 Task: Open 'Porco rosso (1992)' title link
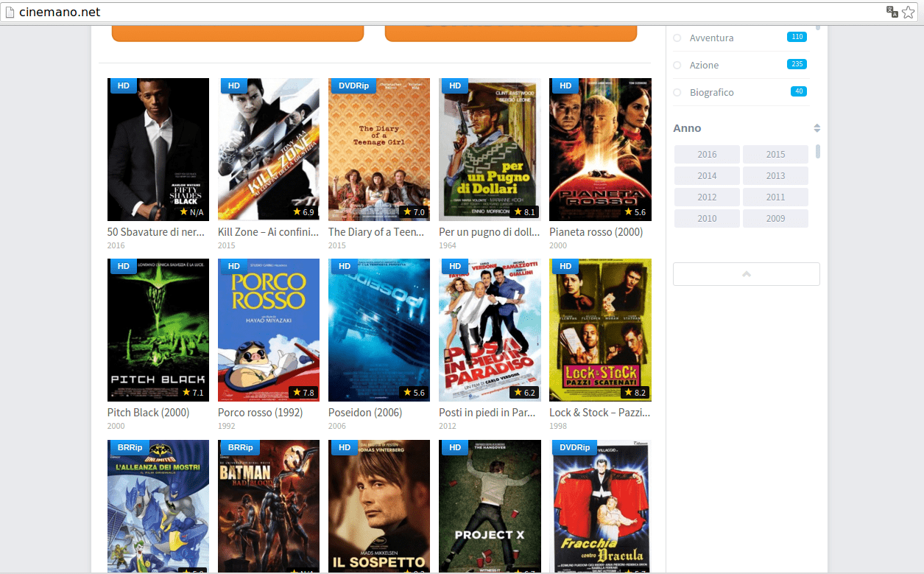(x=260, y=413)
